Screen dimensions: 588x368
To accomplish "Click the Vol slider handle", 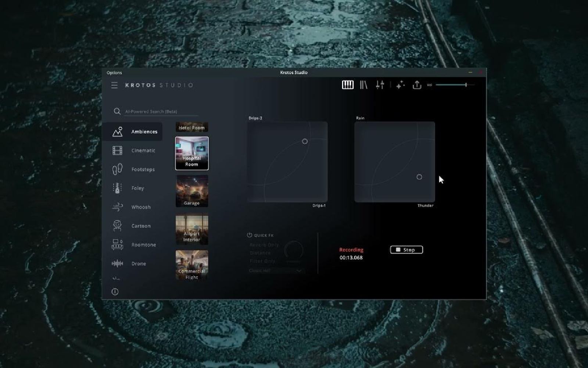I will [x=466, y=85].
